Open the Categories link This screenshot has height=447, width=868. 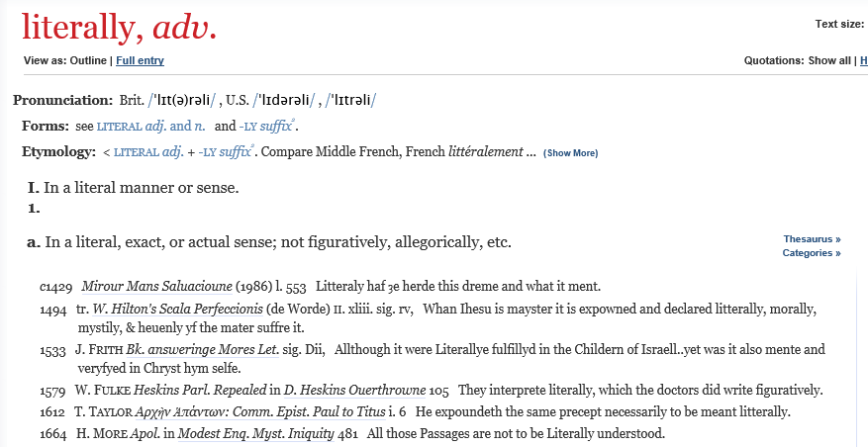click(x=812, y=253)
